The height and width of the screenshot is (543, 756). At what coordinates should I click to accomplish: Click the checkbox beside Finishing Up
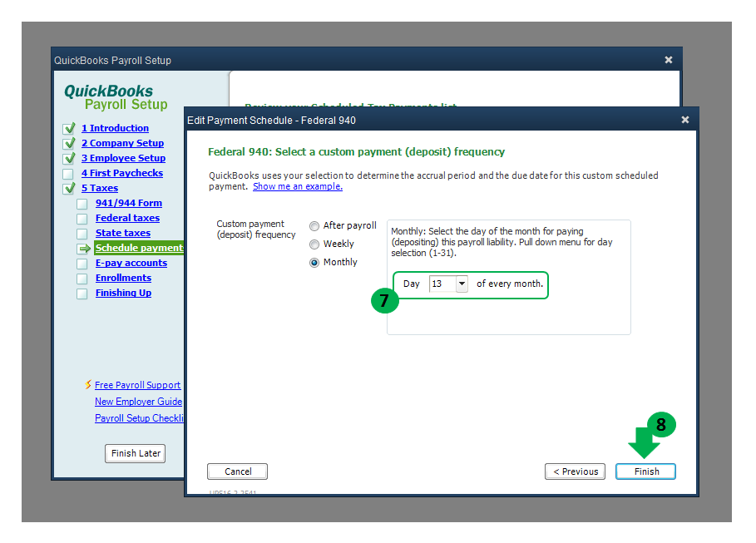(82, 294)
